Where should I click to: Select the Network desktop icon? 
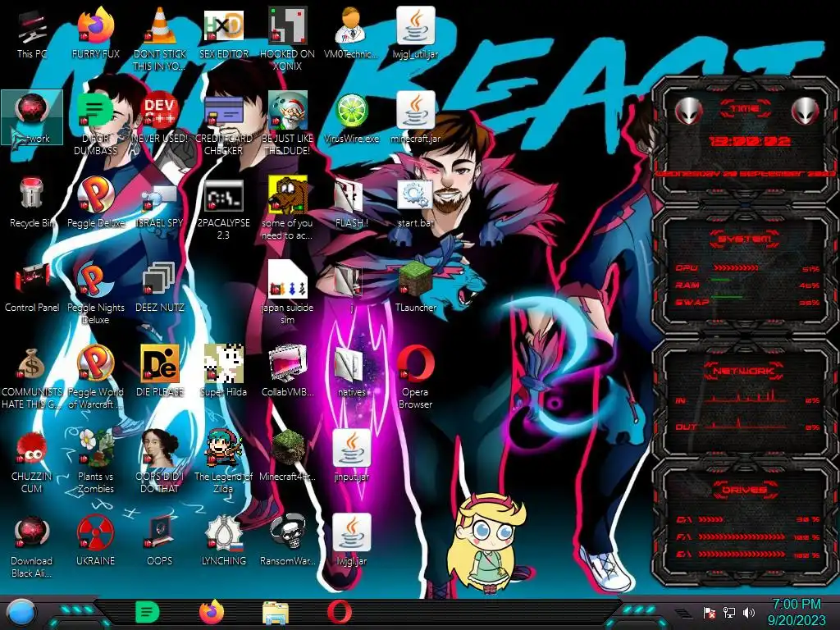(32, 118)
